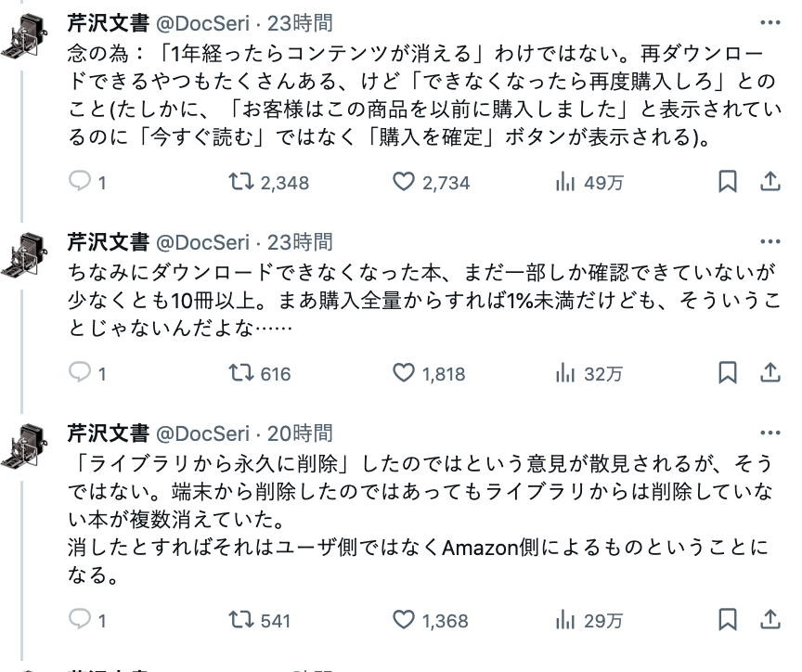
Task: Reply to the first tweet about コンテンツが消える
Action: tap(81, 182)
